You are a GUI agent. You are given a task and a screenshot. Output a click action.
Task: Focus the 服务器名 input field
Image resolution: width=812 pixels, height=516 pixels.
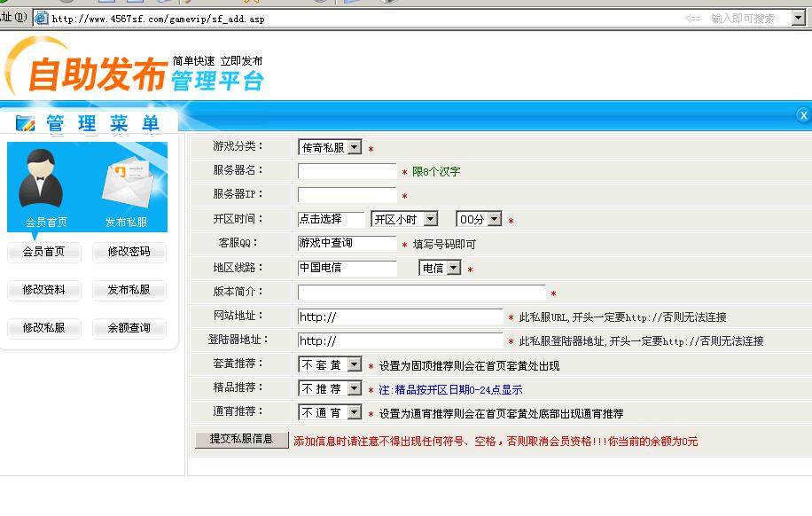[x=347, y=171]
